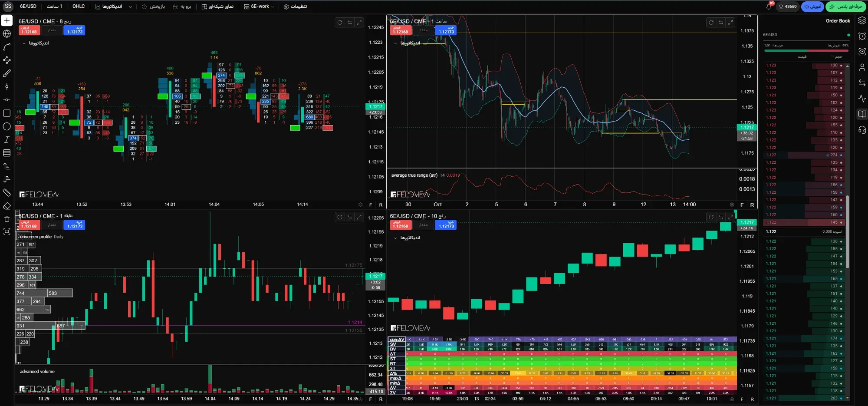This screenshot has width=868, height=406.
Task: Select the brush drawing tool
Action: click(x=7, y=73)
